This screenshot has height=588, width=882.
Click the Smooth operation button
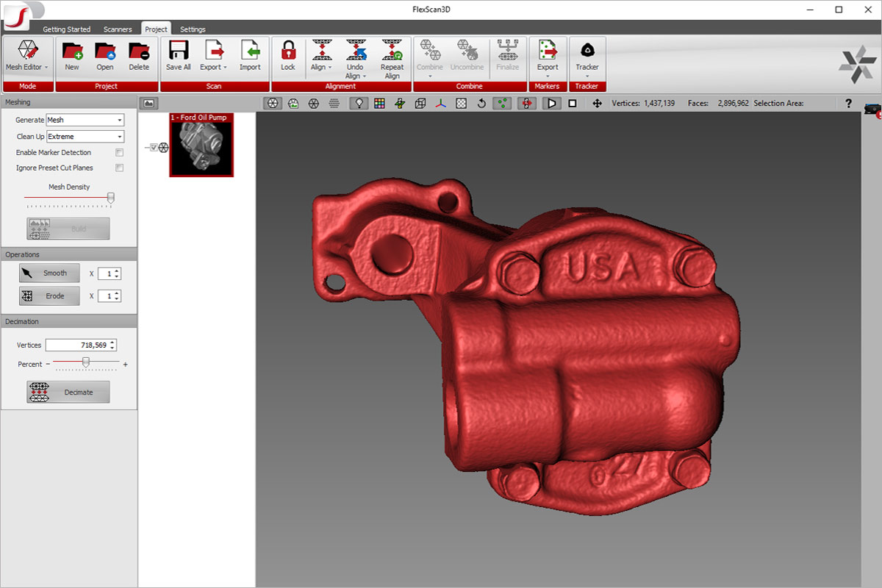[x=49, y=273]
